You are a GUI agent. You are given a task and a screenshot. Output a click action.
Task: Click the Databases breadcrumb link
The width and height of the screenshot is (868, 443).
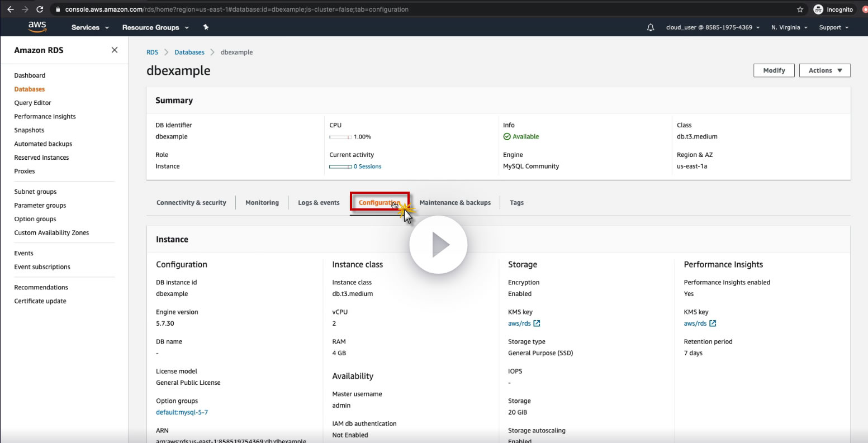(x=189, y=52)
